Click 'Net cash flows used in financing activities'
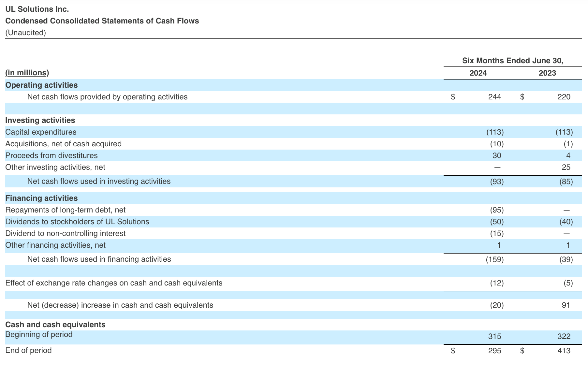Screen dimensions: 588x365 (x=99, y=259)
